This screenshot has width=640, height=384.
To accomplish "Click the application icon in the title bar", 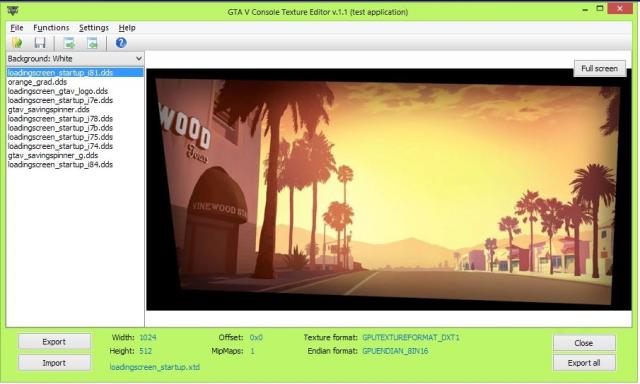I will [13, 10].
